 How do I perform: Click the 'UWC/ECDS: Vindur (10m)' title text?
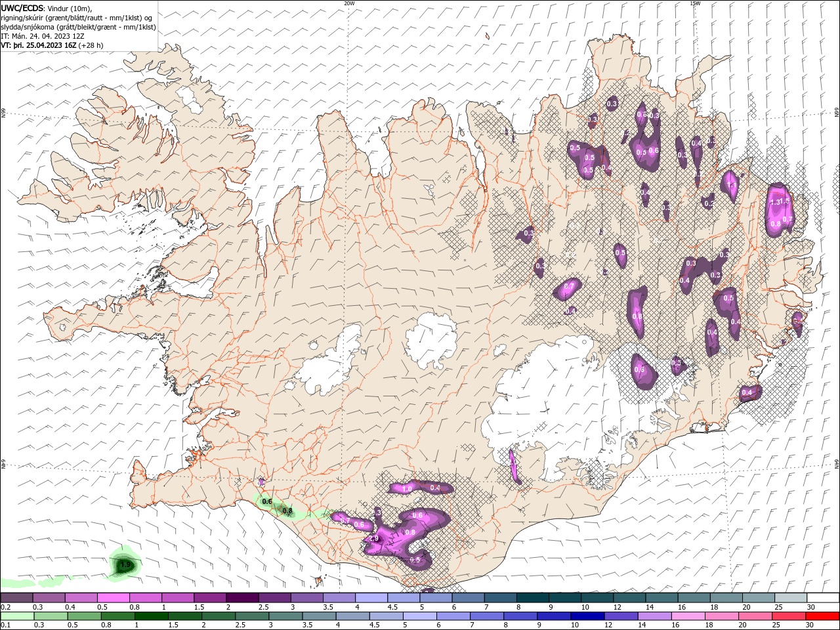pos(47,8)
